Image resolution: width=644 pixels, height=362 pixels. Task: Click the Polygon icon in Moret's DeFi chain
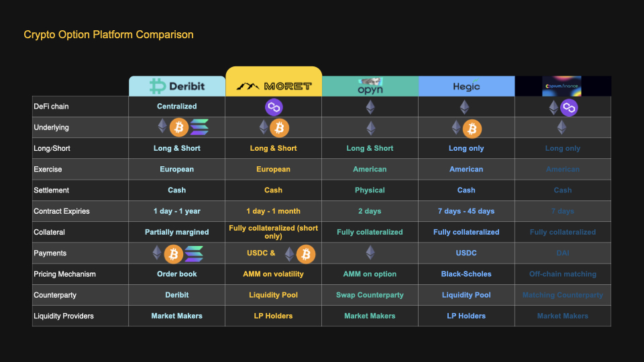point(274,107)
